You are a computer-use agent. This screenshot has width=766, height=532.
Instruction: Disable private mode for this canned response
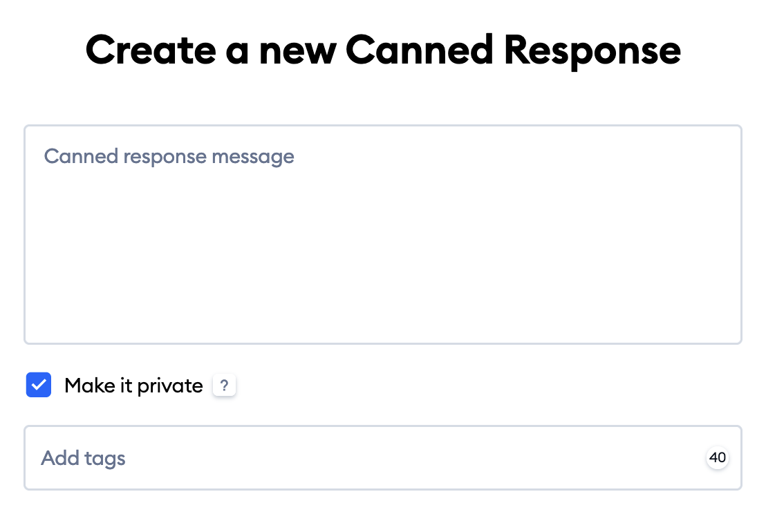tap(39, 385)
